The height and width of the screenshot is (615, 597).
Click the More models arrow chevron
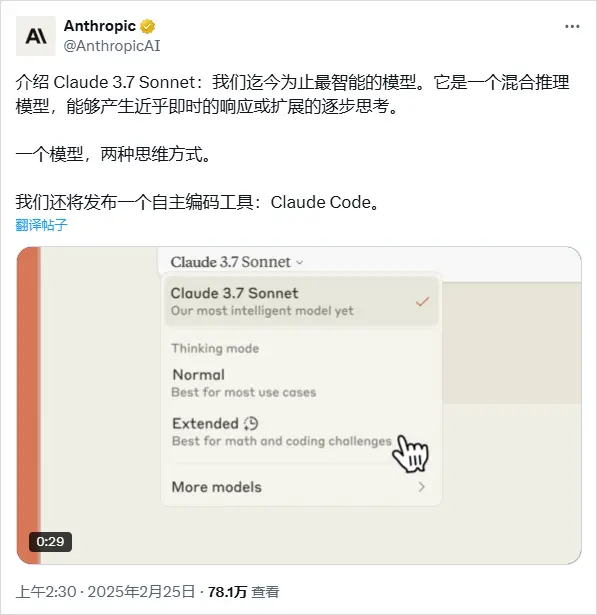(421, 487)
